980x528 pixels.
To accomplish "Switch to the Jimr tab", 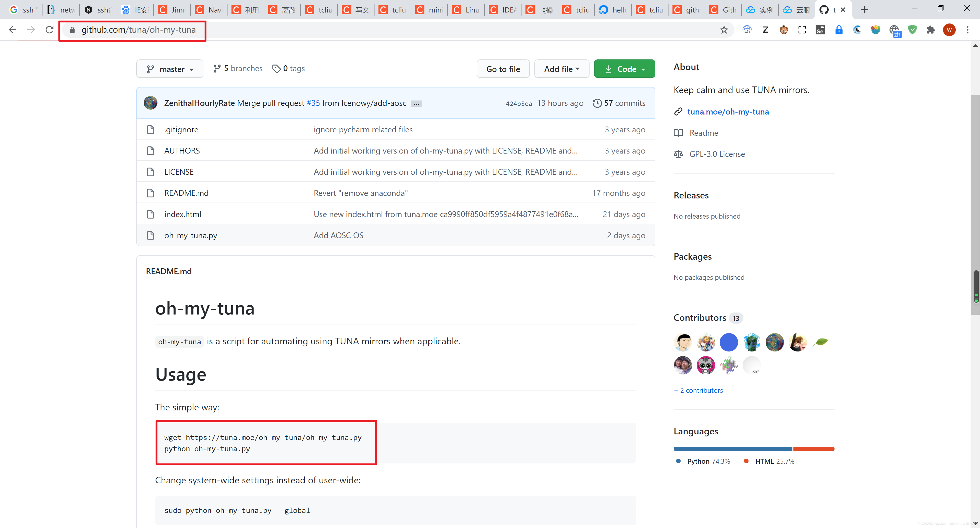I will coord(172,9).
